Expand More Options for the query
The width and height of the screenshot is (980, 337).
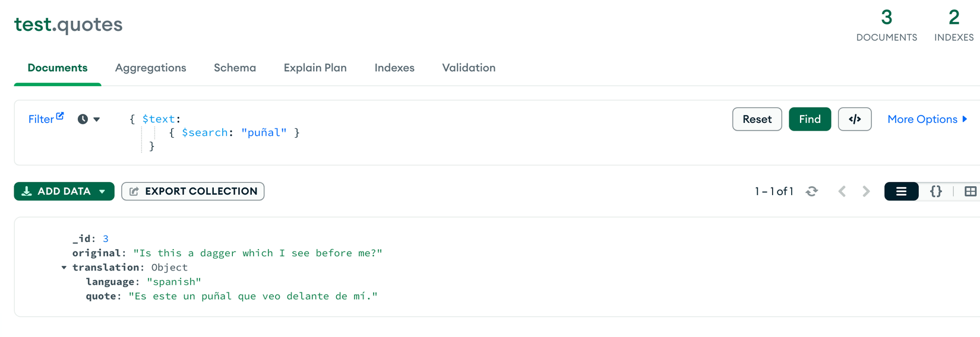[x=927, y=119]
